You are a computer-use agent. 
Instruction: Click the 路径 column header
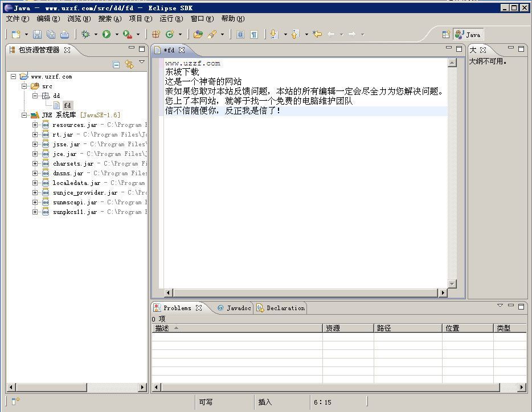click(408, 328)
